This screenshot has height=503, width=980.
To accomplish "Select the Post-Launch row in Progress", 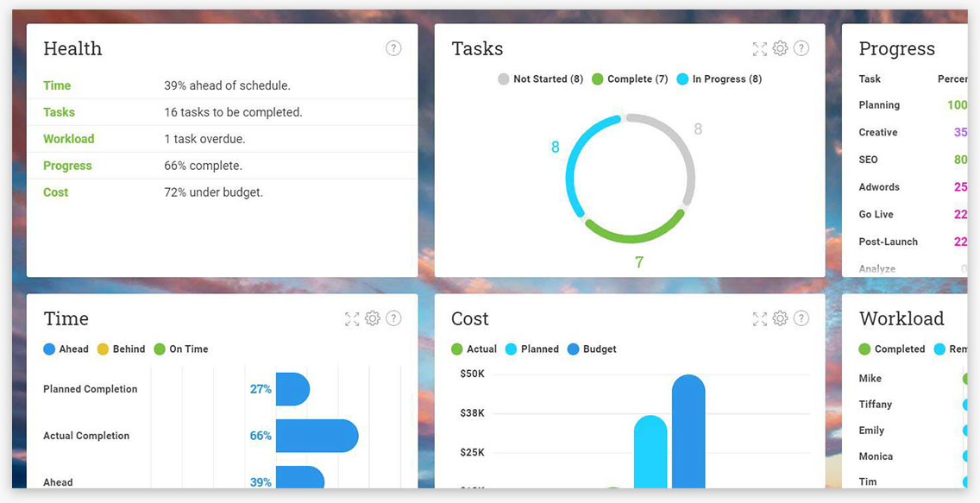I will tap(913, 242).
